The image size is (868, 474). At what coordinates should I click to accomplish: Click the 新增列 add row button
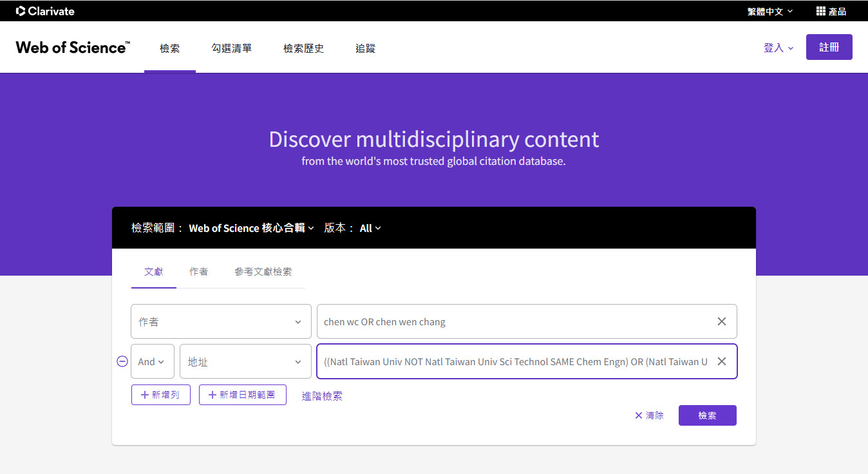[161, 395]
